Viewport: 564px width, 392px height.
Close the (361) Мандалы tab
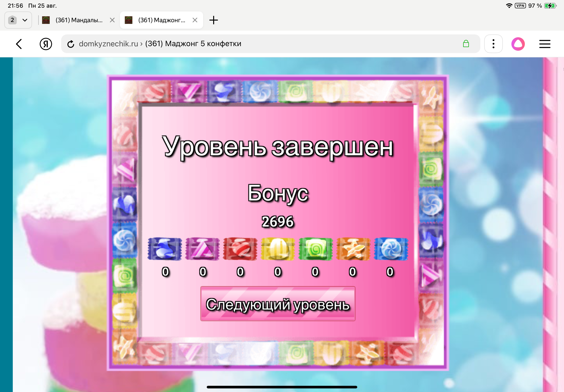(112, 20)
